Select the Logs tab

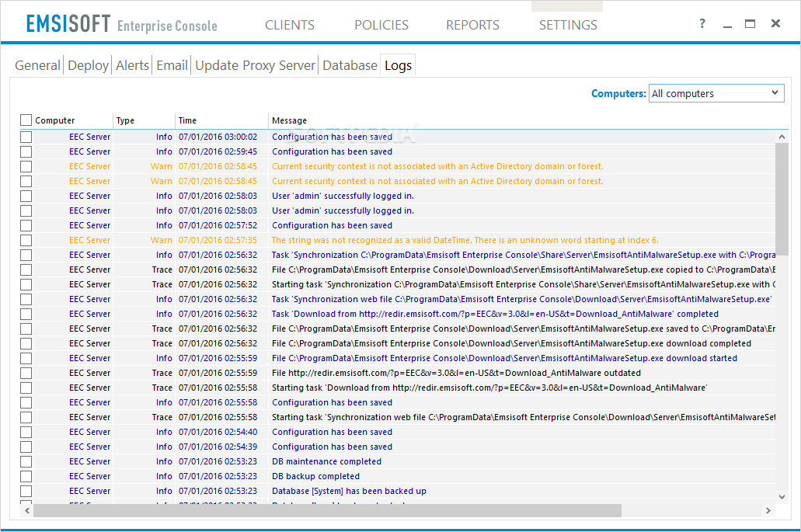pyautogui.click(x=398, y=65)
